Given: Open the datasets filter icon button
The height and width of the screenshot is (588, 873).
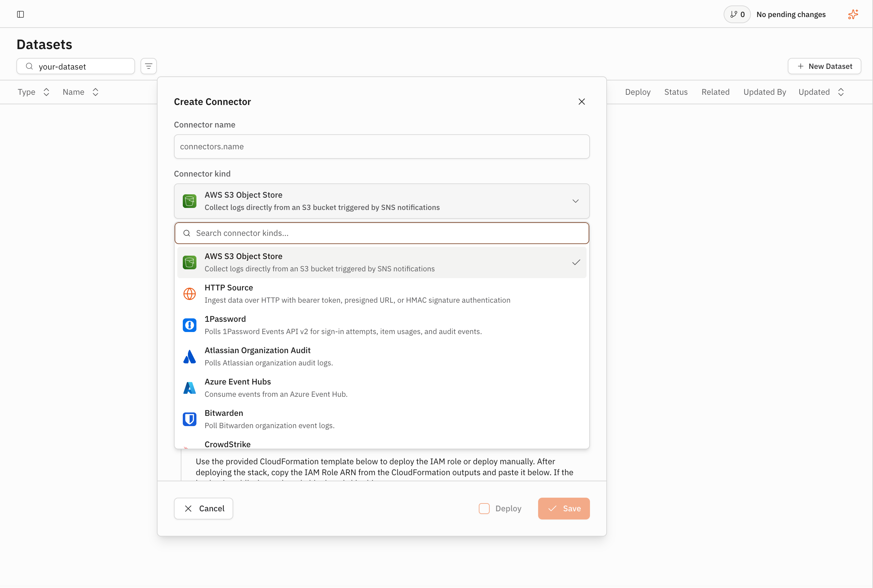Looking at the screenshot, I should tap(149, 66).
